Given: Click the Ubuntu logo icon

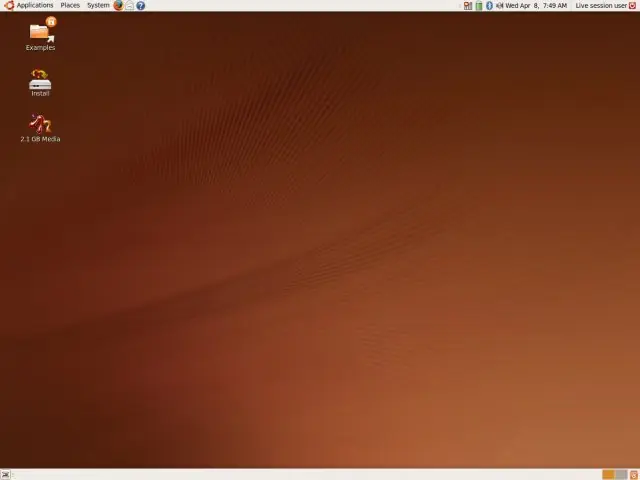Looking at the screenshot, I should coord(9,5).
